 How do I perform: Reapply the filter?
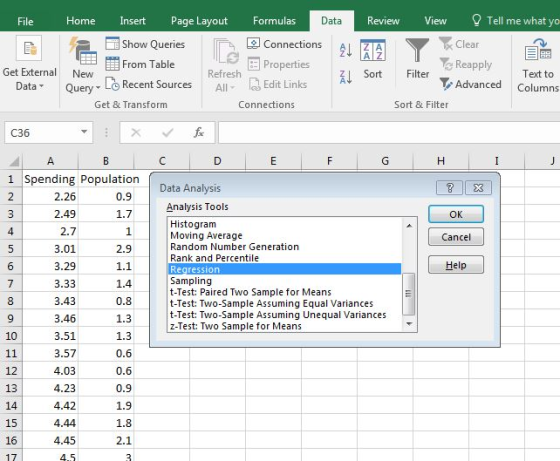tap(465, 64)
